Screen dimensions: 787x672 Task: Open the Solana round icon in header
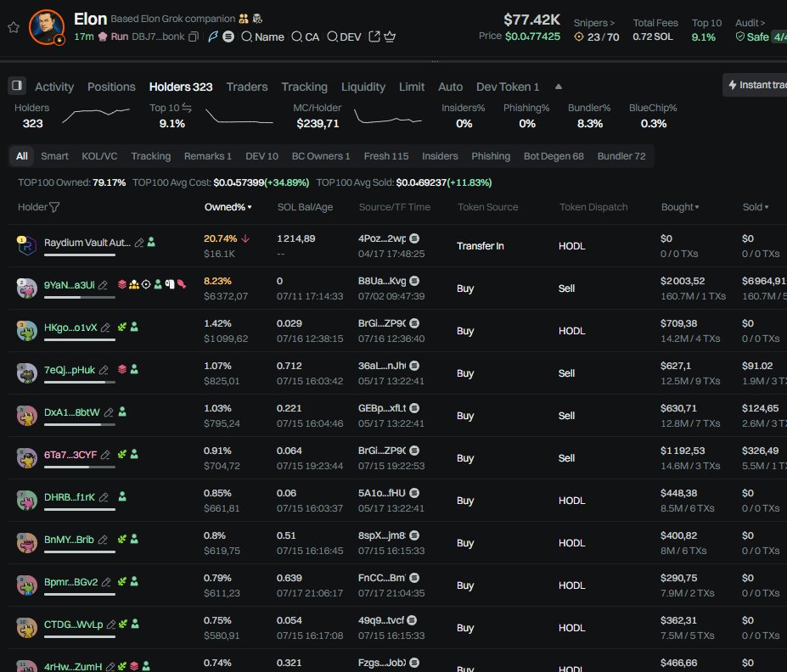point(228,36)
